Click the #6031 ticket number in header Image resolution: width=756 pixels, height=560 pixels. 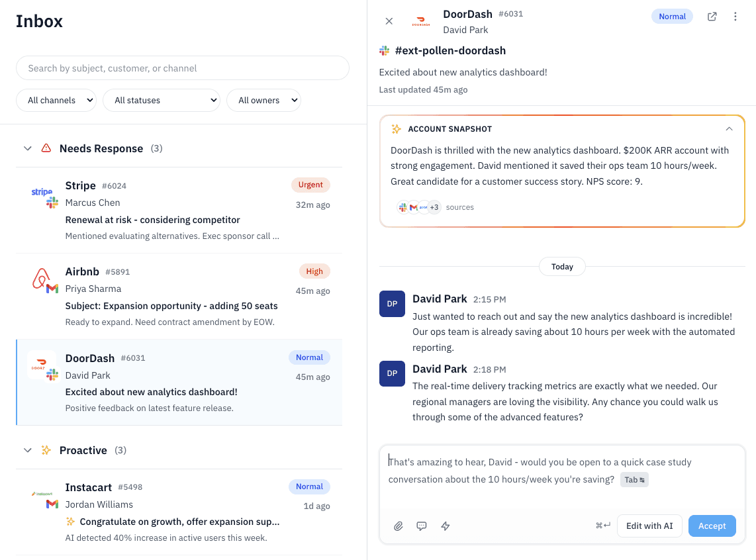pyautogui.click(x=510, y=14)
